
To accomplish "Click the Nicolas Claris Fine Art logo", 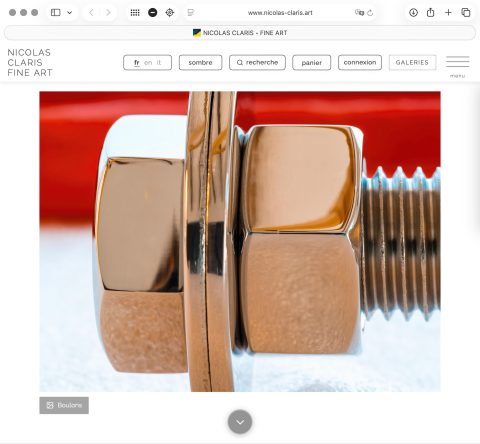I will 30,63.
